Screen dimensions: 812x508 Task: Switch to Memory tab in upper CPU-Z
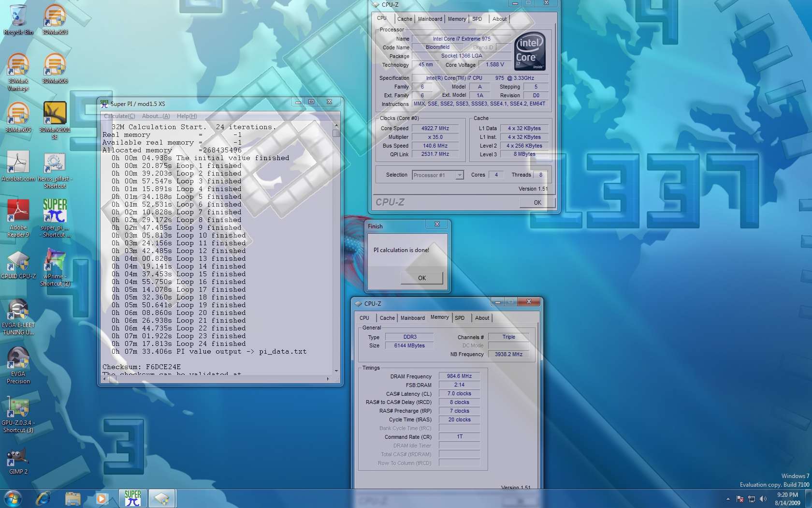tap(457, 19)
